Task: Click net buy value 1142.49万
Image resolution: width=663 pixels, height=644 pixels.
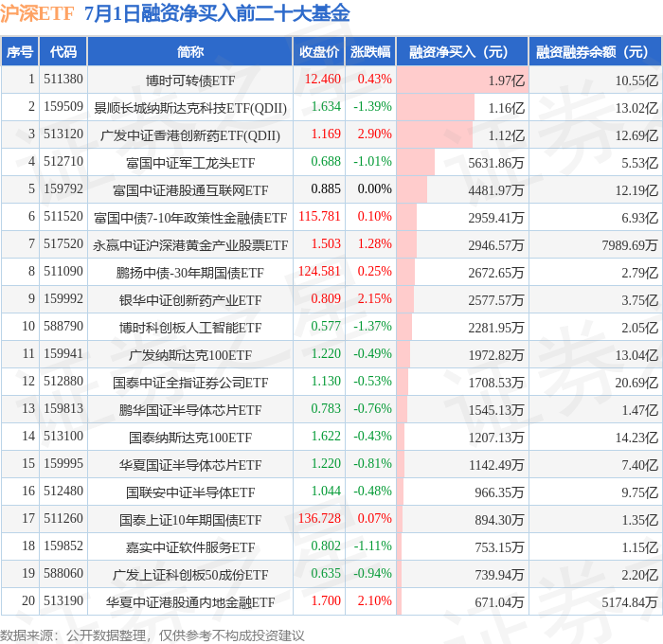Action: (x=496, y=465)
